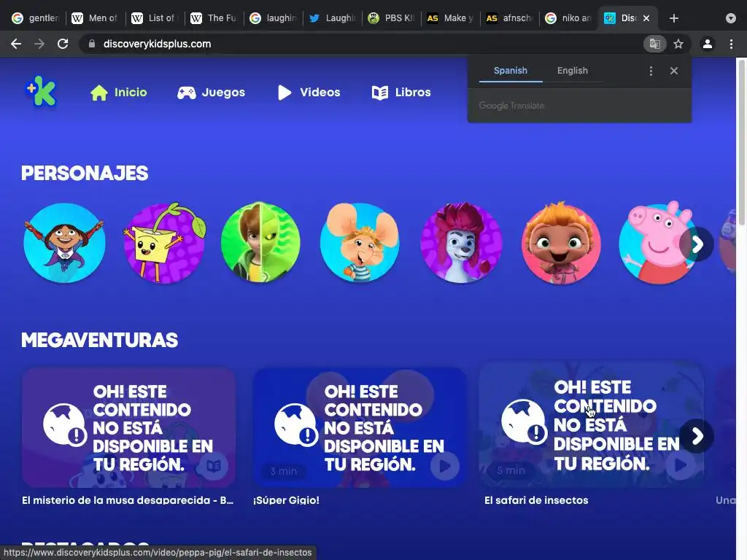Switch to the laughing Google tab
The height and width of the screenshot is (560, 747).
(273, 18)
